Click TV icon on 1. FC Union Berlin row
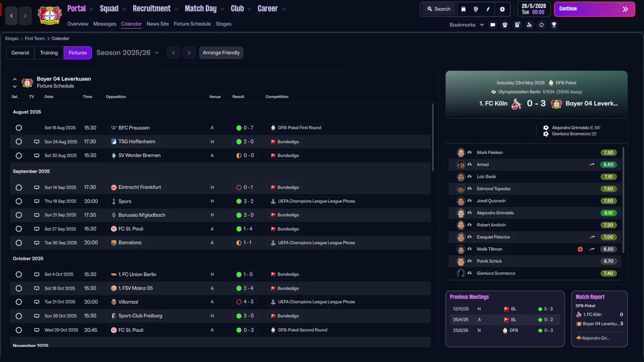 [36, 275]
